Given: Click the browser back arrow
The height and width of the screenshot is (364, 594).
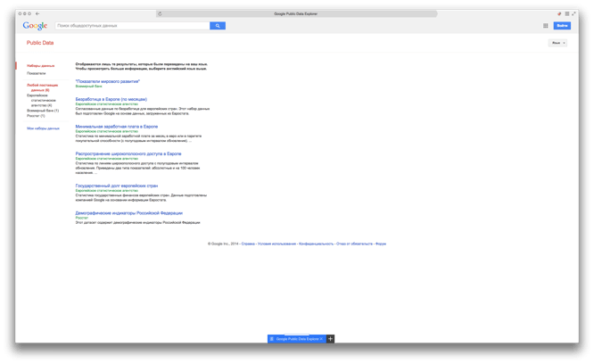Looking at the screenshot, I should click(37, 13).
